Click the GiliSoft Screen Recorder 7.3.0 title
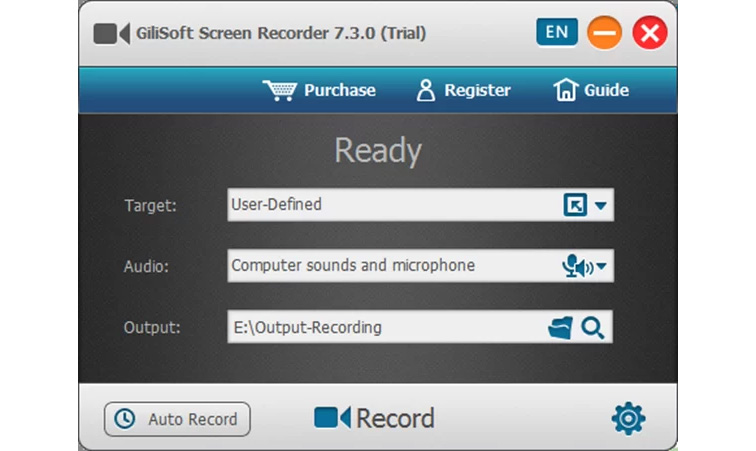Screen dimensions: 756x451 click(x=281, y=33)
